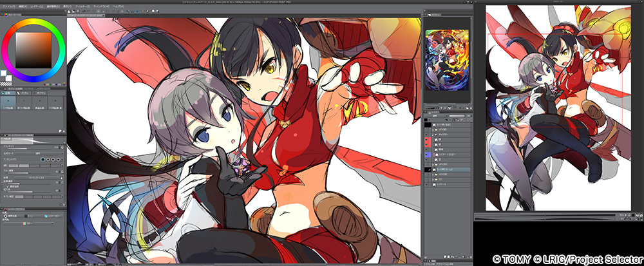Toggle the Snap to Grid icon in command bar

point(137,11)
